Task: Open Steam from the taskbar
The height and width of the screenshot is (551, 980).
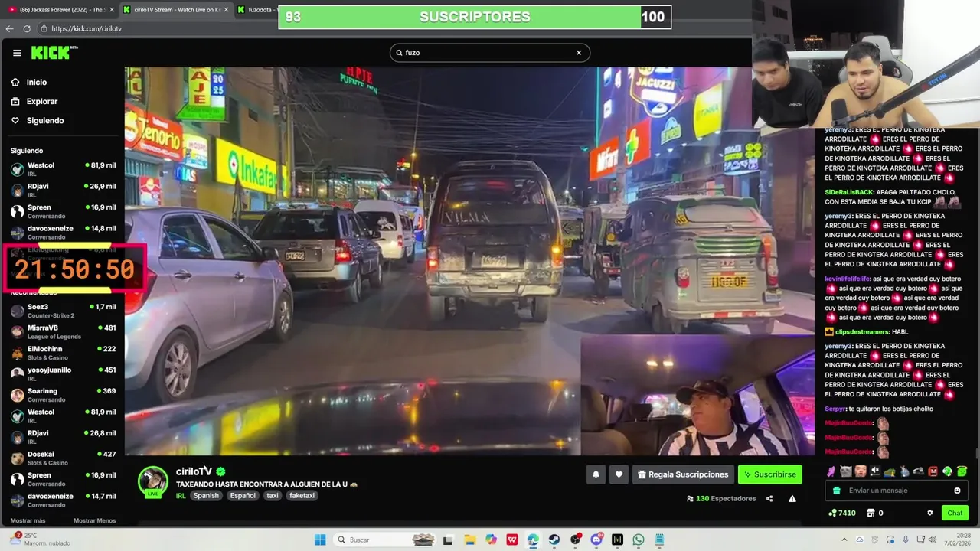Action: point(554,540)
